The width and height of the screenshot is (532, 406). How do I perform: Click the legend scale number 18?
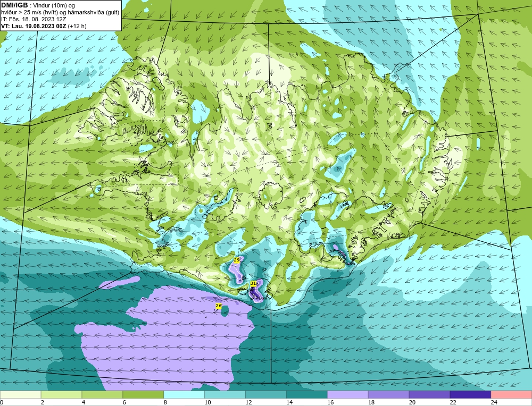click(371, 402)
